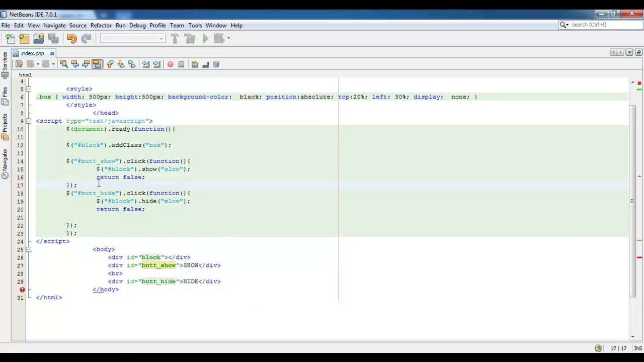
Task: Open the Edit menu
Action: pyautogui.click(x=19, y=25)
